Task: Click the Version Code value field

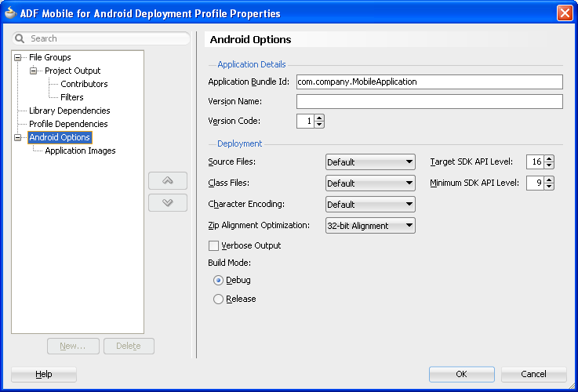Action: (306, 122)
